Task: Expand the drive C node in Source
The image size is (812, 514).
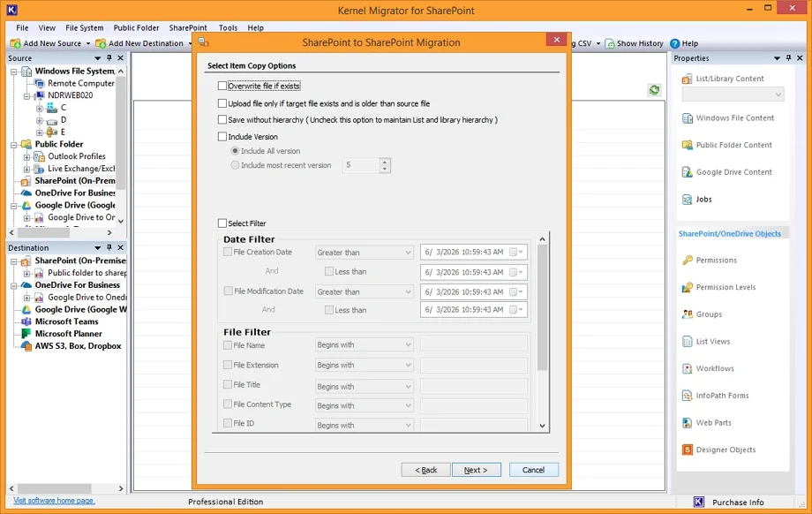Action: pyautogui.click(x=40, y=108)
